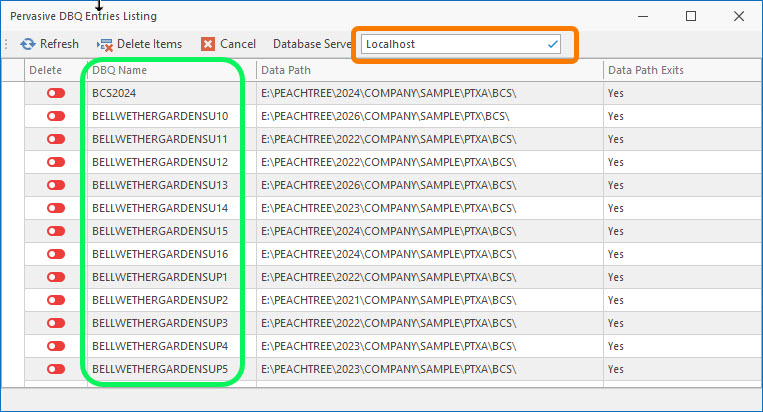Minimize the DBQ Entries Listing window

point(644,16)
